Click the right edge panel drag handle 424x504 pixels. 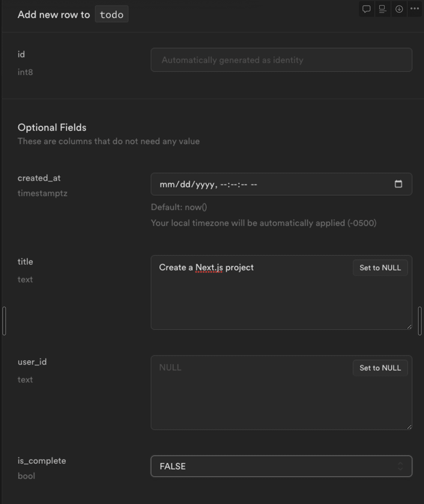click(420, 321)
